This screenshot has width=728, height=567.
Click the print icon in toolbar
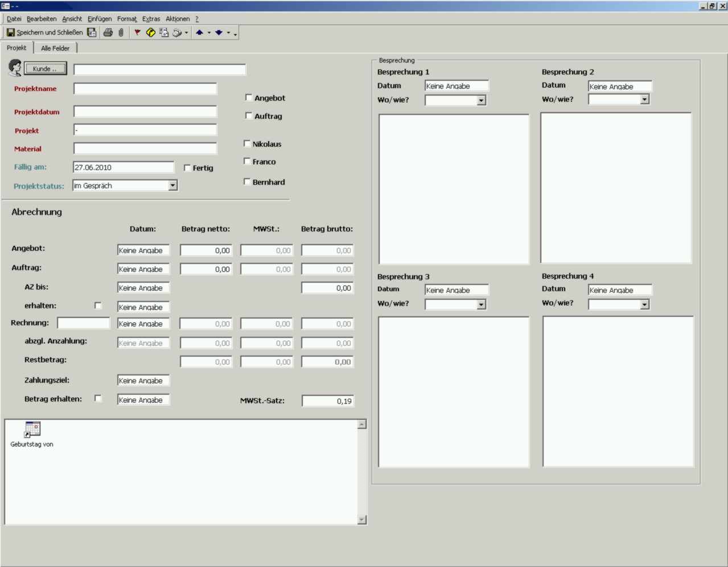tap(108, 33)
